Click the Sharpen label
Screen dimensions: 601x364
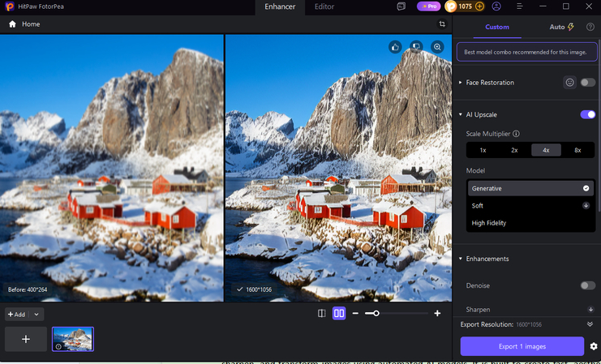478,310
